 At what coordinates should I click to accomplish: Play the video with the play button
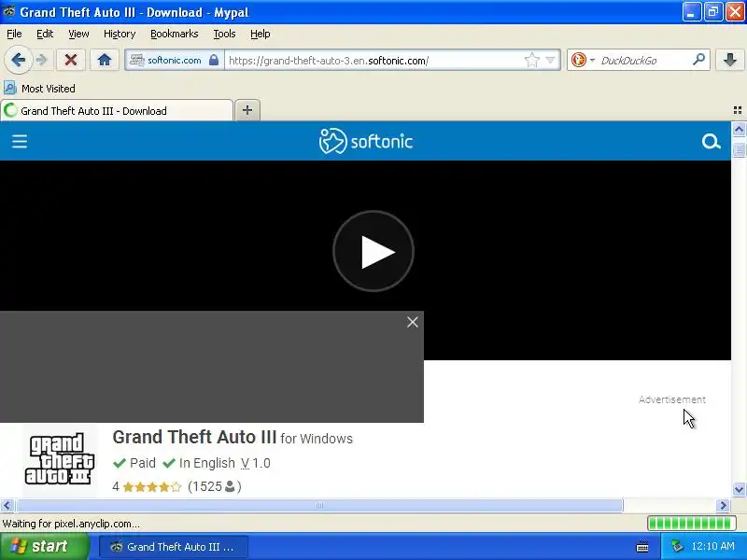click(373, 251)
